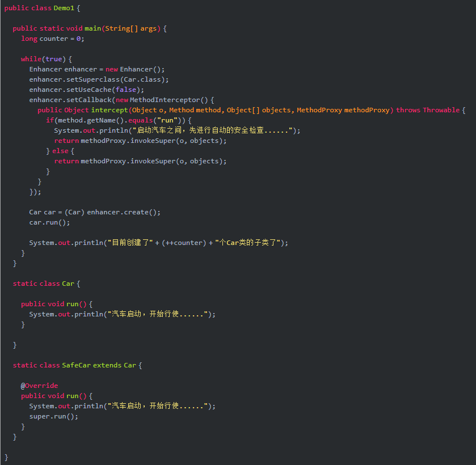Image resolution: width=476 pixels, height=465 pixels.
Task: Click println line with '启动汽车之间' string
Action: tap(177, 130)
